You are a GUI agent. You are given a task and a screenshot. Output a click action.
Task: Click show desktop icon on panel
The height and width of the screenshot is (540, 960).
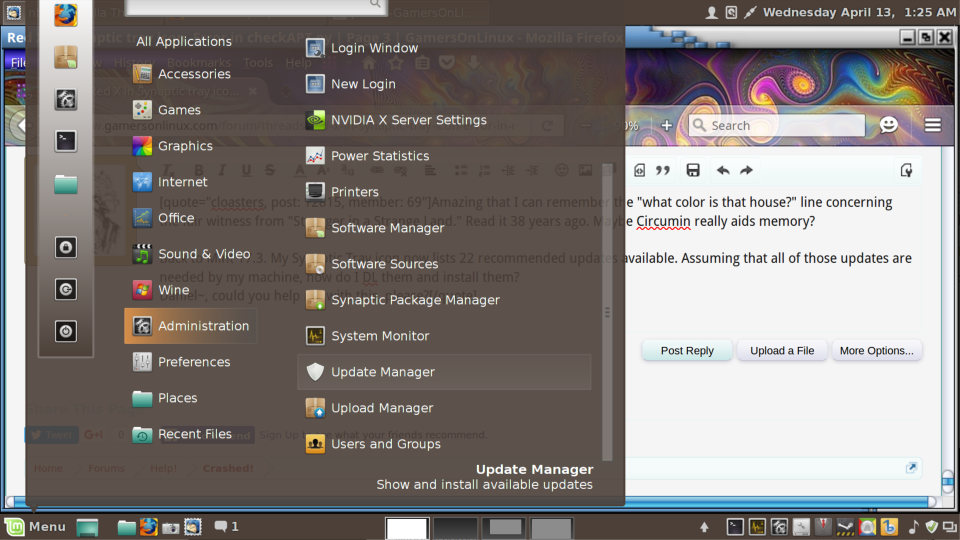(87, 527)
